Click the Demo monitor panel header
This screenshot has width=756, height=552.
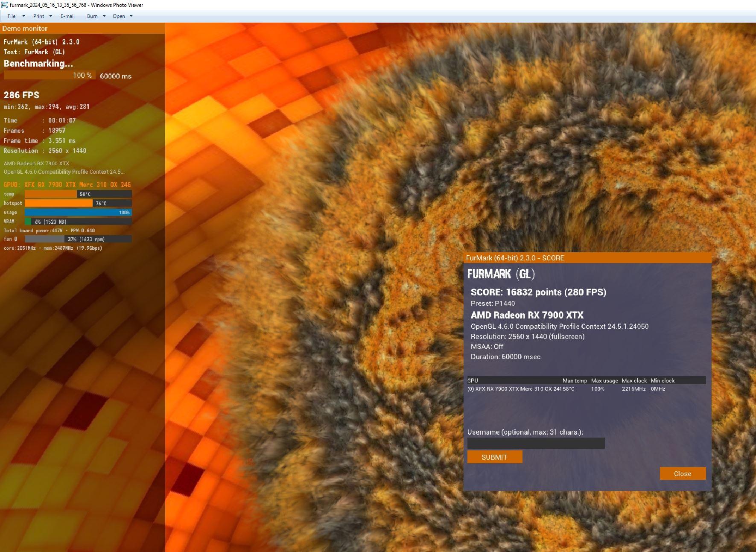(x=82, y=28)
